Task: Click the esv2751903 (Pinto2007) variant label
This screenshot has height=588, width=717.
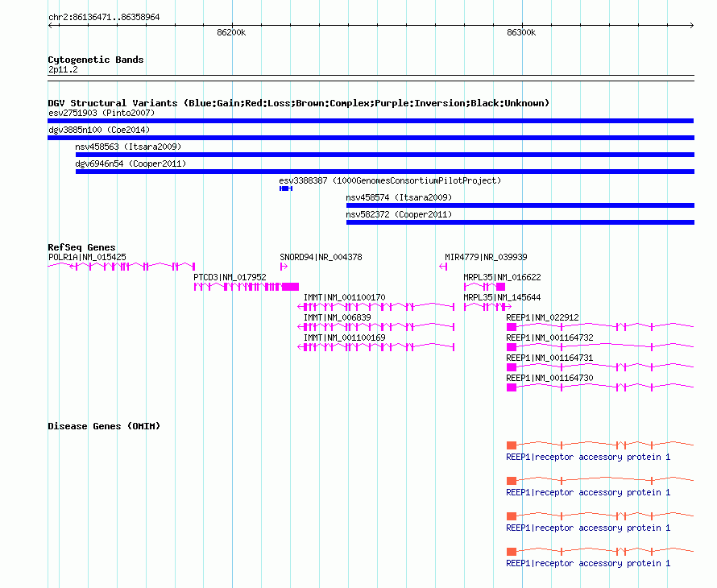Action: click(102, 113)
